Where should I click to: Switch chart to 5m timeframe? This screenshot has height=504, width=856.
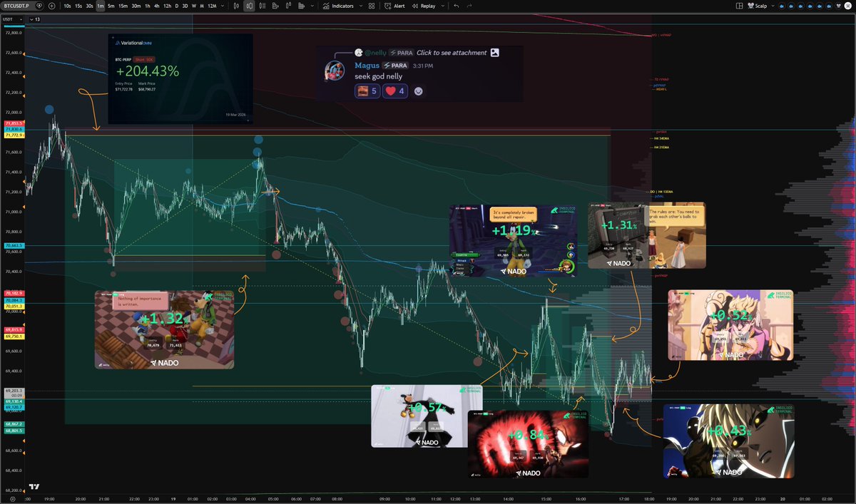[x=111, y=6]
